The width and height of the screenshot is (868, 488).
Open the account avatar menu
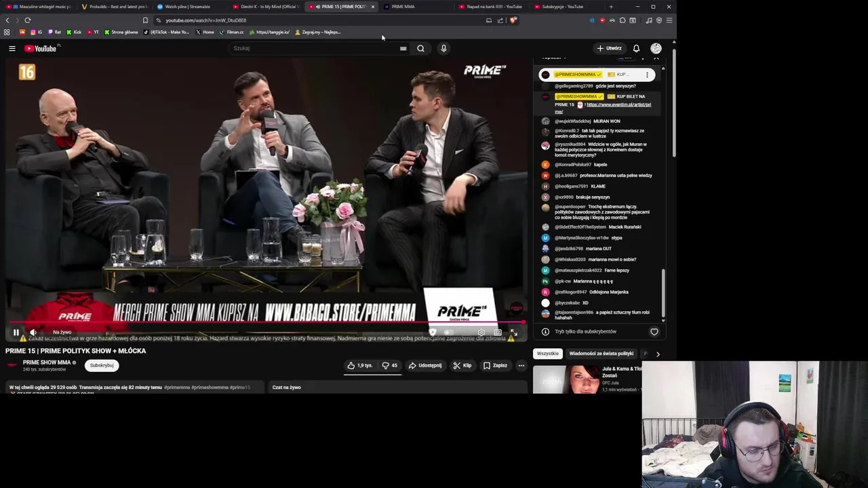pos(656,48)
